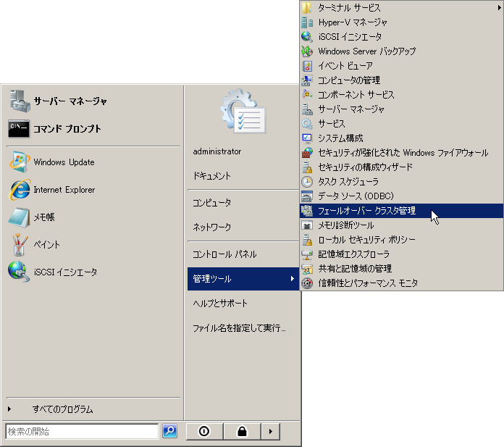Expand すべてのプログラム list
Viewport: 504px width, 447px height.
pyautogui.click(x=62, y=409)
